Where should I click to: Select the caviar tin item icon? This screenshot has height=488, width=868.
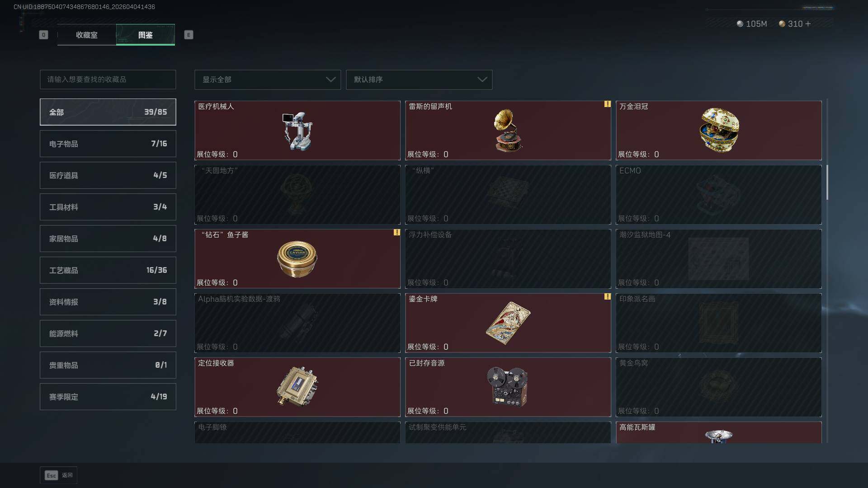point(297,259)
